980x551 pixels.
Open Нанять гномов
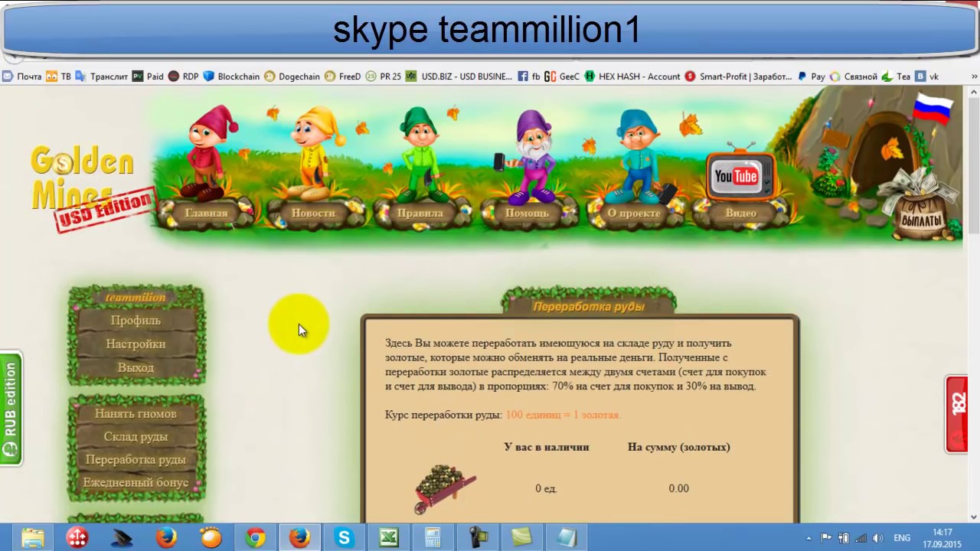click(x=136, y=413)
